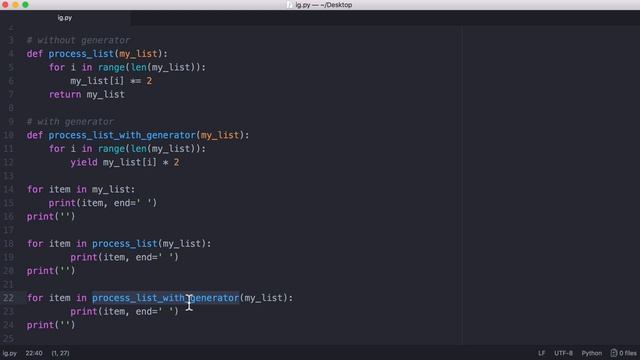Click line number 10 in the gutter
640x360 pixels.
point(8,135)
